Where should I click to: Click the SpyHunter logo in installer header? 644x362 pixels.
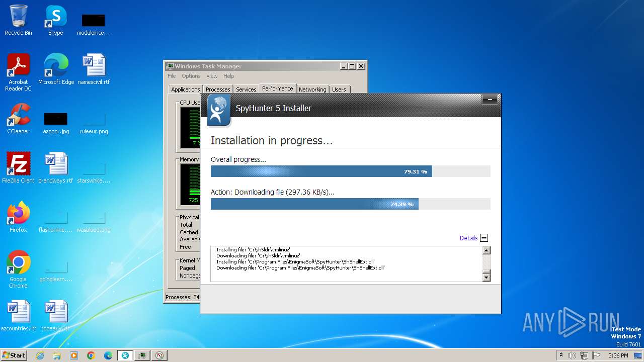219,110
